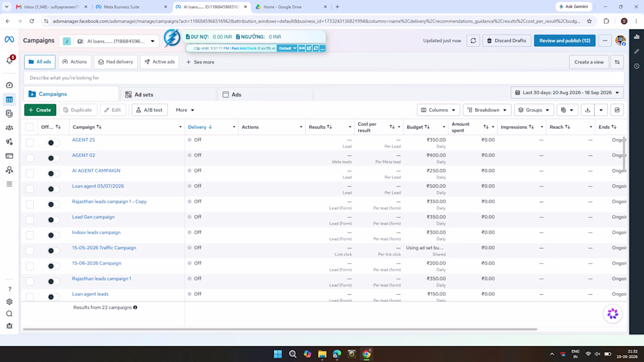
Task: Open Account overview gauge icon in sidebar
Action: pos(9,85)
